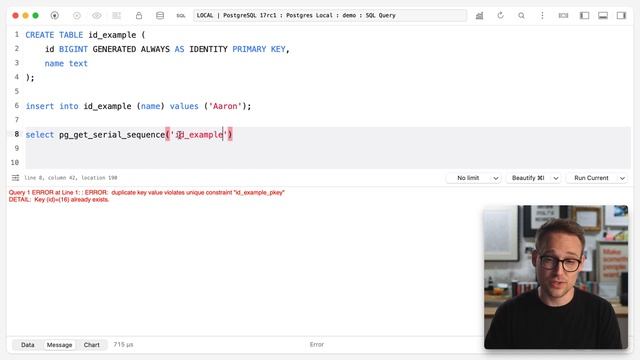Screen dimensions: 640x360
Task: Click the 'Aaron' string value on line 6
Action: pos(225,106)
